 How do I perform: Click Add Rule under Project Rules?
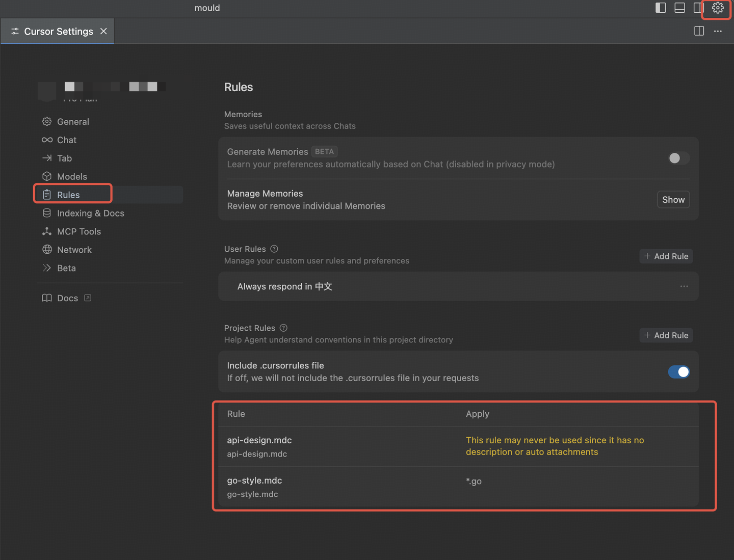coord(666,335)
